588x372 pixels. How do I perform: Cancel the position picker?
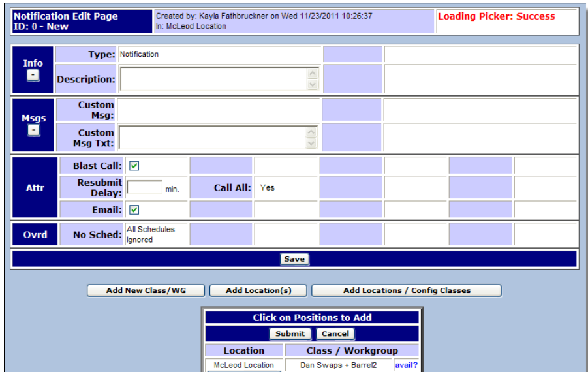click(335, 333)
